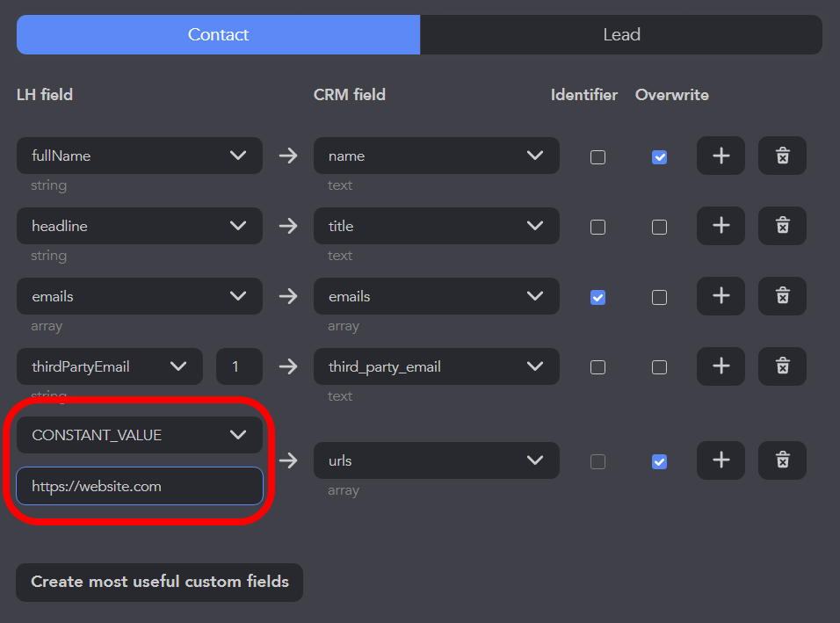
Task: Enable Overwrite for headline title row
Action: click(659, 228)
